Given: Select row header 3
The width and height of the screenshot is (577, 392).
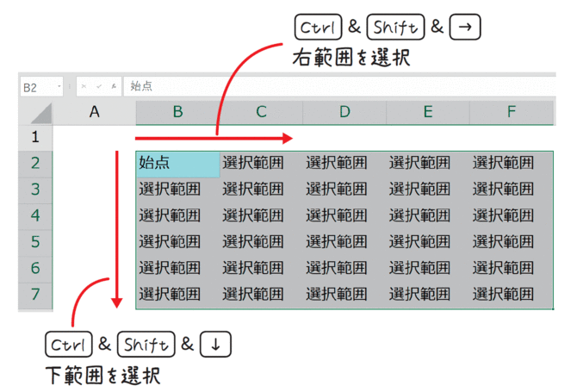Looking at the screenshot, I should [35, 190].
